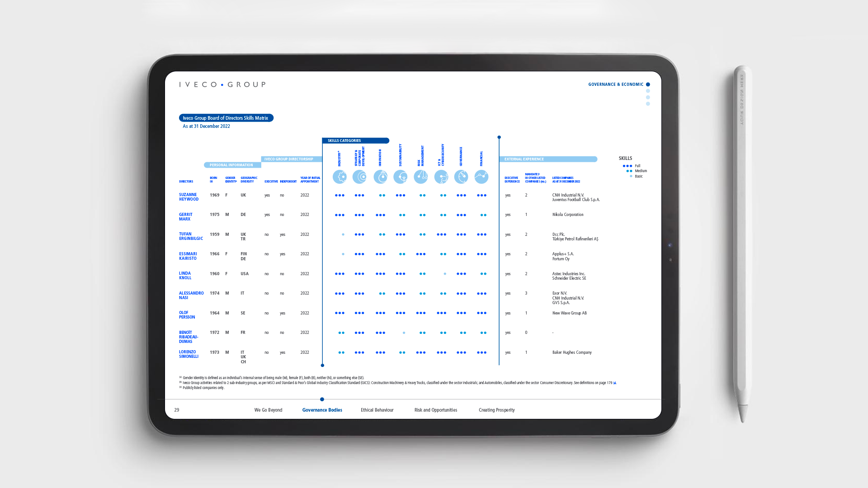
Task: Click the Iveco Group logo
Action: pyautogui.click(x=222, y=84)
